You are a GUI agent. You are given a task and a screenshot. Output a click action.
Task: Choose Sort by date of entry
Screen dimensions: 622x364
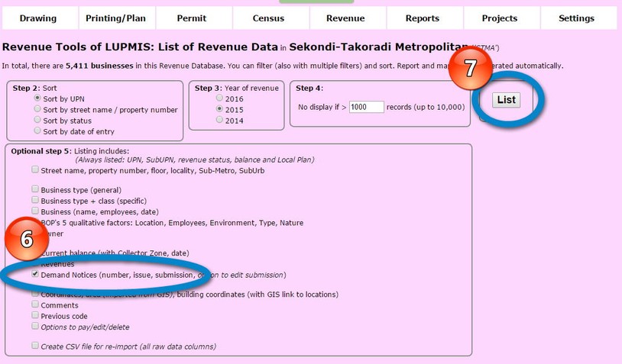point(37,130)
